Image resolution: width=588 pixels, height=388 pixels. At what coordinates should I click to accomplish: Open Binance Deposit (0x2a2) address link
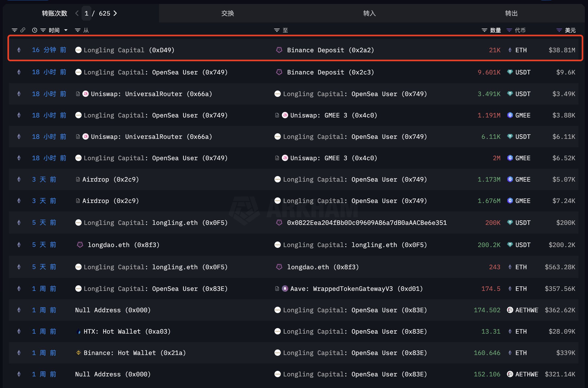point(330,50)
